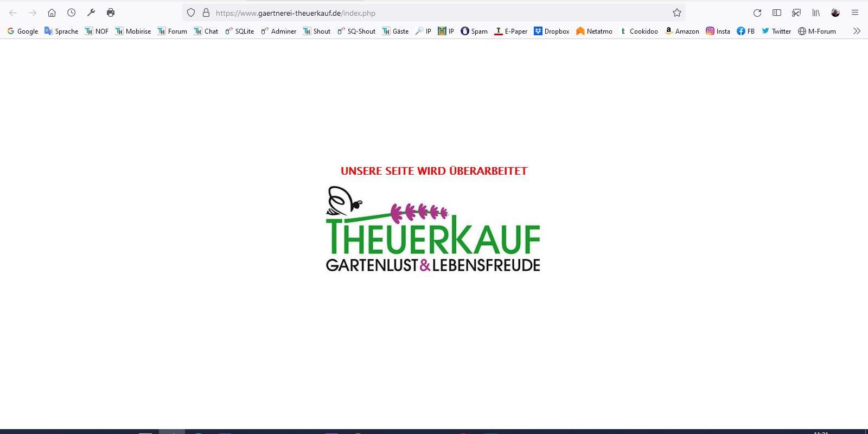Bookmark this page with the star
This screenshot has width=868, height=434.
click(677, 12)
